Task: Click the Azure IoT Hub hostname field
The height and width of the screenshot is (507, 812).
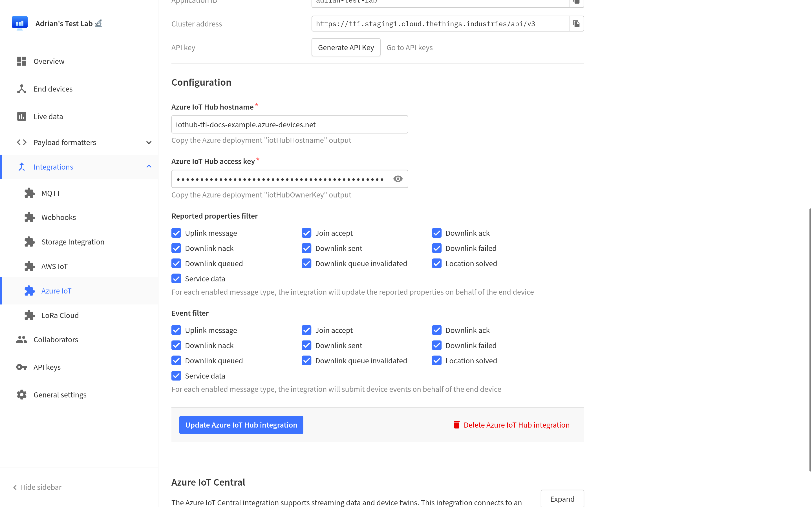Action: click(x=289, y=124)
